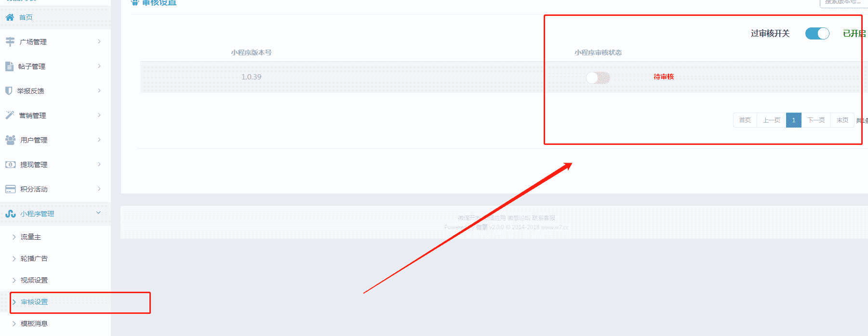The height and width of the screenshot is (336, 868).
Task: Click the money icon for 提现管理
Action: tap(10, 164)
